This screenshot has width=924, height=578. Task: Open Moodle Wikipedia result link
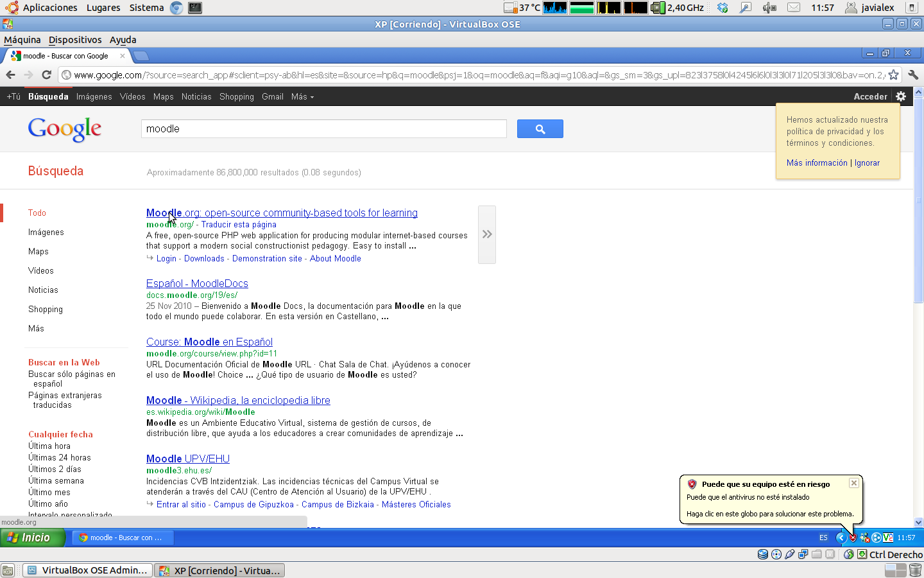click(238, 400)
